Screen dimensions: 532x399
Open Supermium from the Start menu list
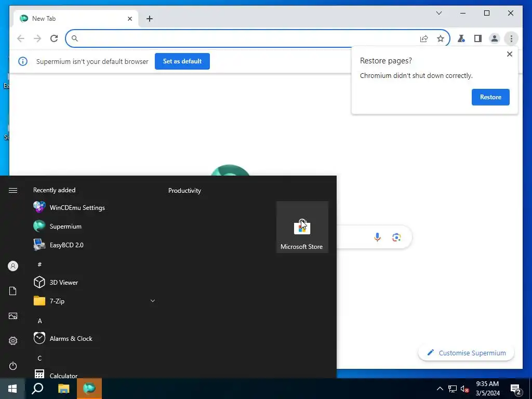[95, 227]
